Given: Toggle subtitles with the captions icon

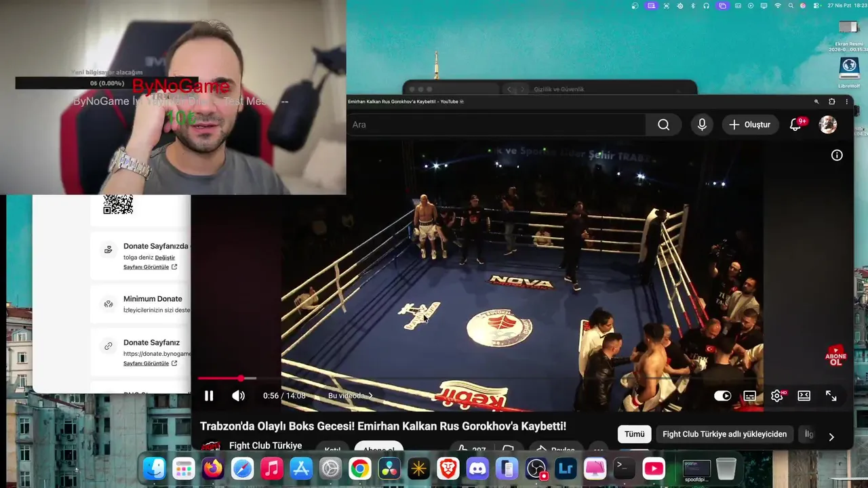Looking at the screenshot, I should click(750, 396).
